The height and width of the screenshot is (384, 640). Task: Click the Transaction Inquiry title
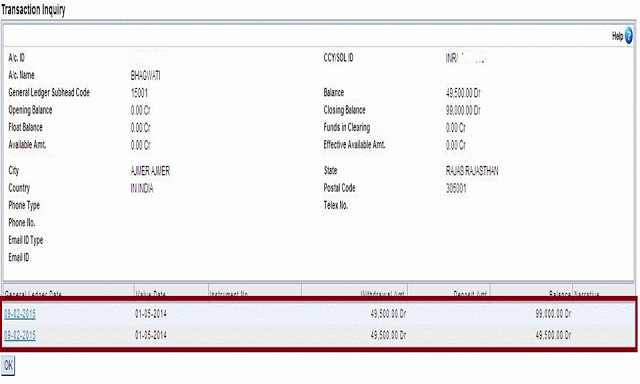click(33, 10)
